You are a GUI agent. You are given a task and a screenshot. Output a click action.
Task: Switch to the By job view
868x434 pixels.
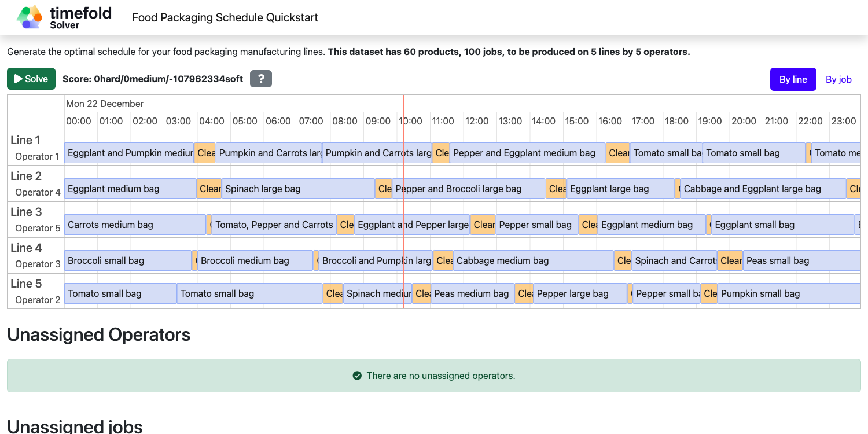pyautogui.click(x=838, y=79)
